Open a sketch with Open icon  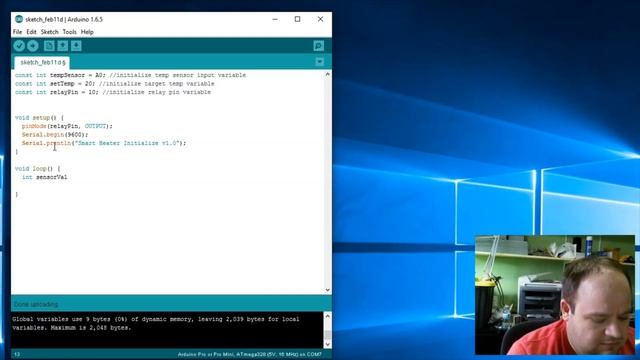(x=62, y=46)
